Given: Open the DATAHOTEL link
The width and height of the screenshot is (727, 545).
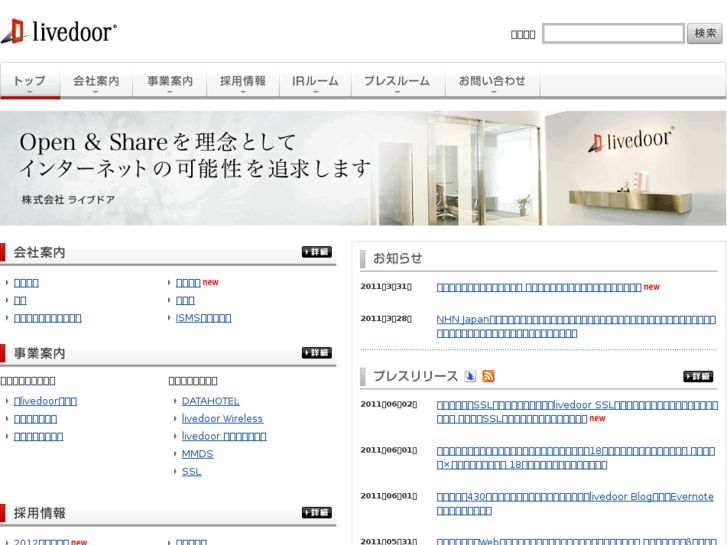Looking at the screenshot, I should [x=210, y=401].
